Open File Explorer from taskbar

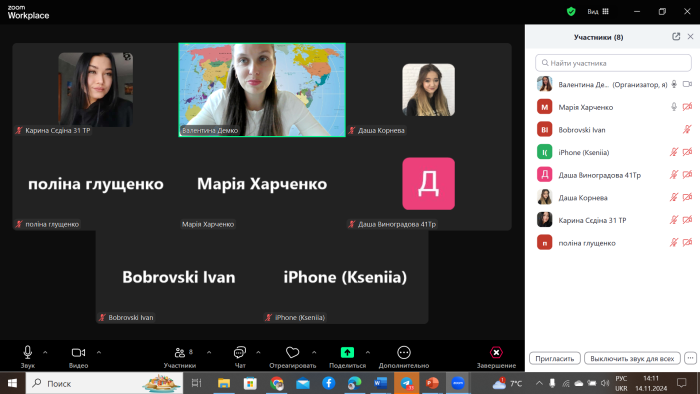[x=224, y=383]
